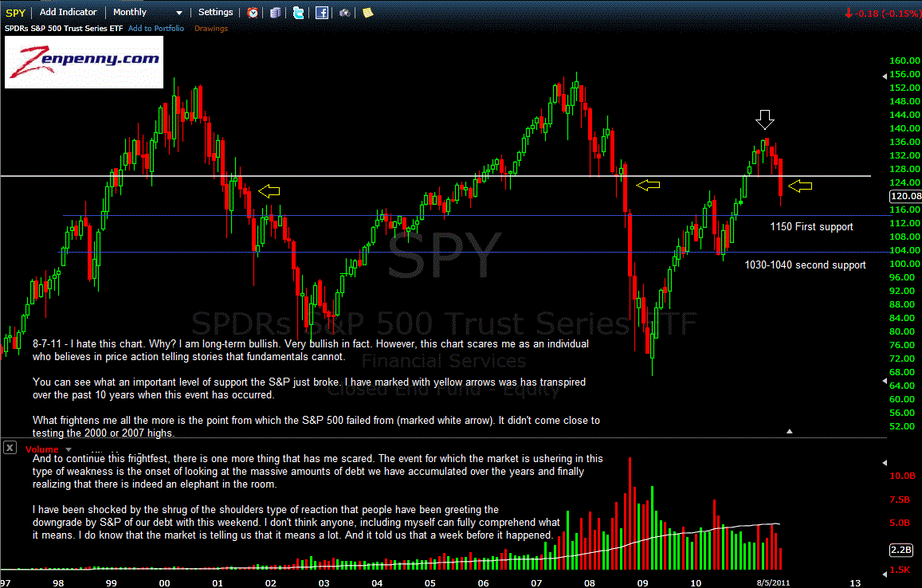Click the 10.0B volume axis label
Viewport: 922px width, 588px height.
pyautogui.click(x=902, y=476)
